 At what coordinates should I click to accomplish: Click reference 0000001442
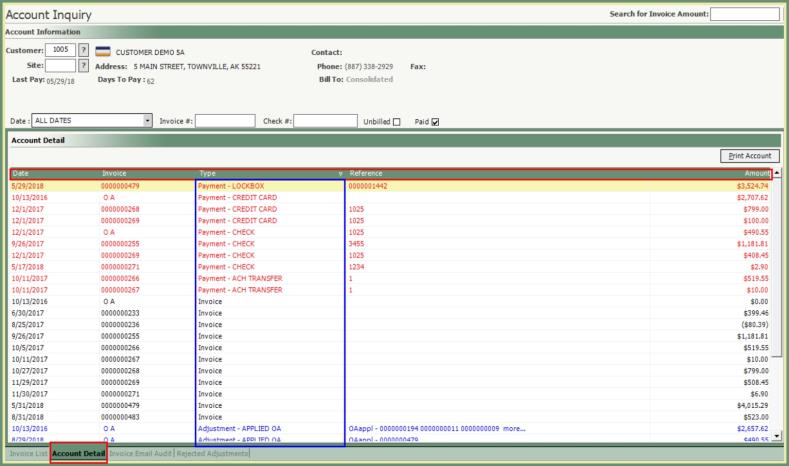(x=368, y=186)
